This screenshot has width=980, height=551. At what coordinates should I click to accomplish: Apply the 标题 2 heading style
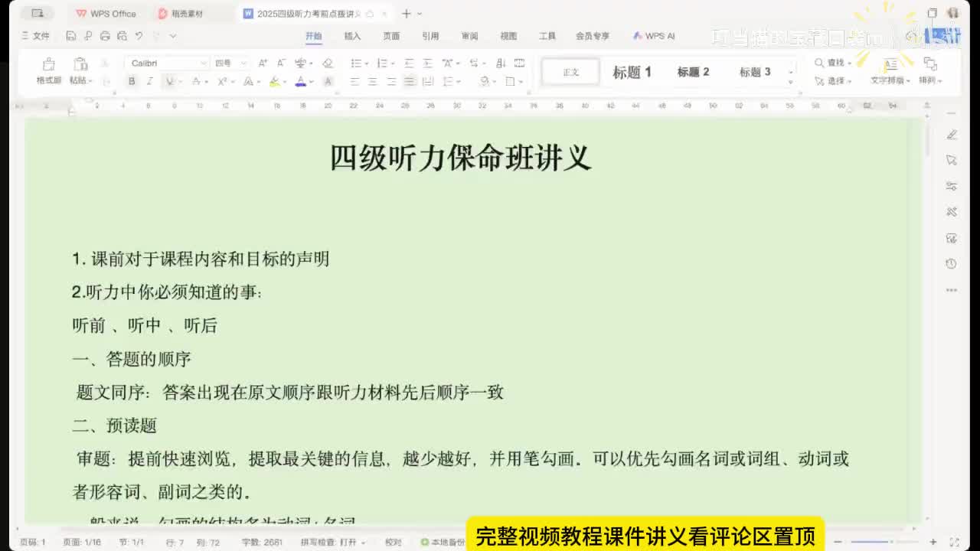(693, 72)
